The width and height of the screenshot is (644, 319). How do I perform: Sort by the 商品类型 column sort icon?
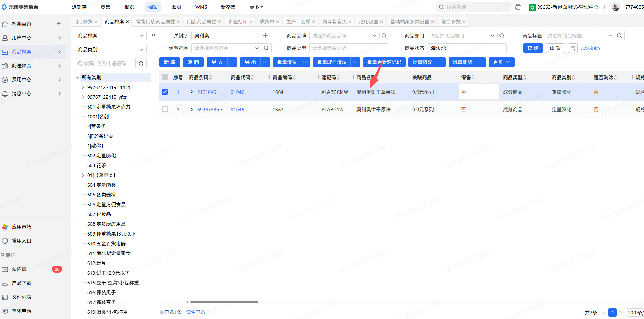point(525,77)
